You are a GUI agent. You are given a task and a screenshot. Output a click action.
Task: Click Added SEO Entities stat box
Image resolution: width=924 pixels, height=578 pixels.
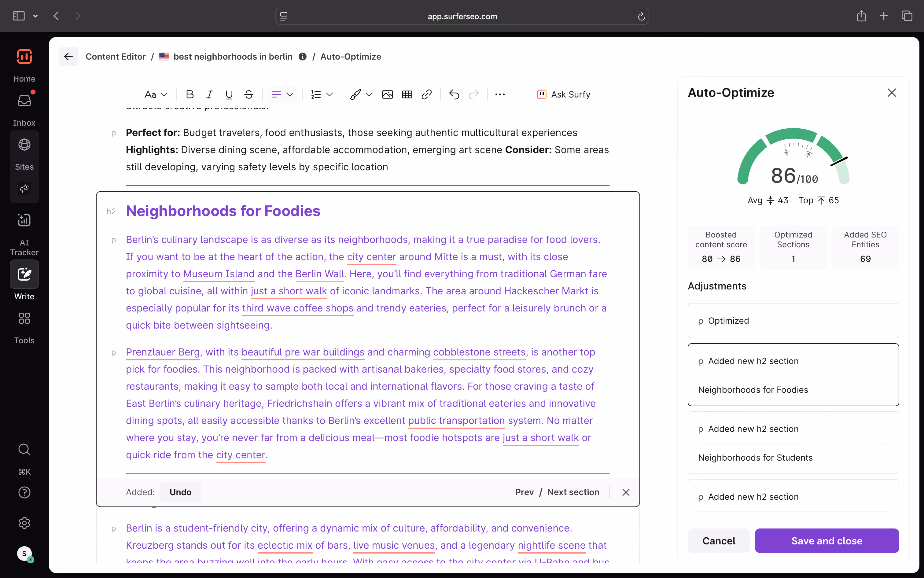pyautogui.click(x=865, y=247)
